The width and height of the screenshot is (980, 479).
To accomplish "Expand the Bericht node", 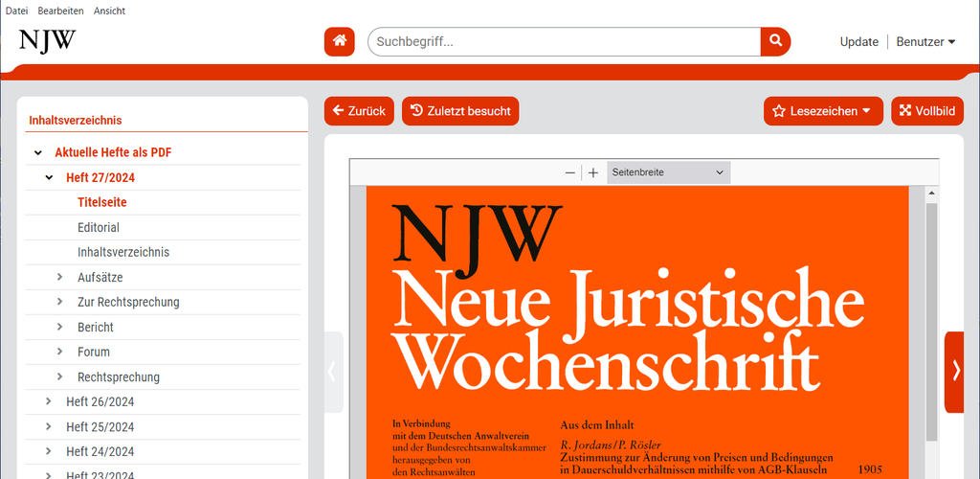I will pyautogui.click(x=60, y=327).
